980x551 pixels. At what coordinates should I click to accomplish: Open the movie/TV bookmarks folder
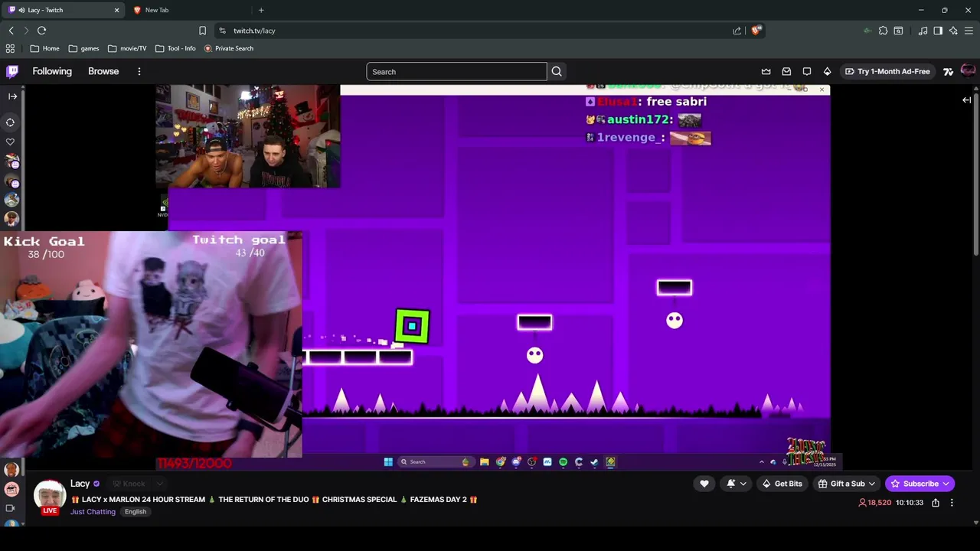(x=127, y=48)
